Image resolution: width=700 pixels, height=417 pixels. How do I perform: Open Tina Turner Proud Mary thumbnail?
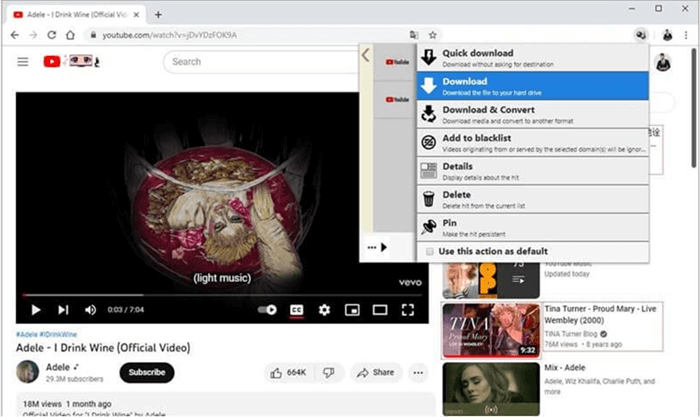[491, 330]
